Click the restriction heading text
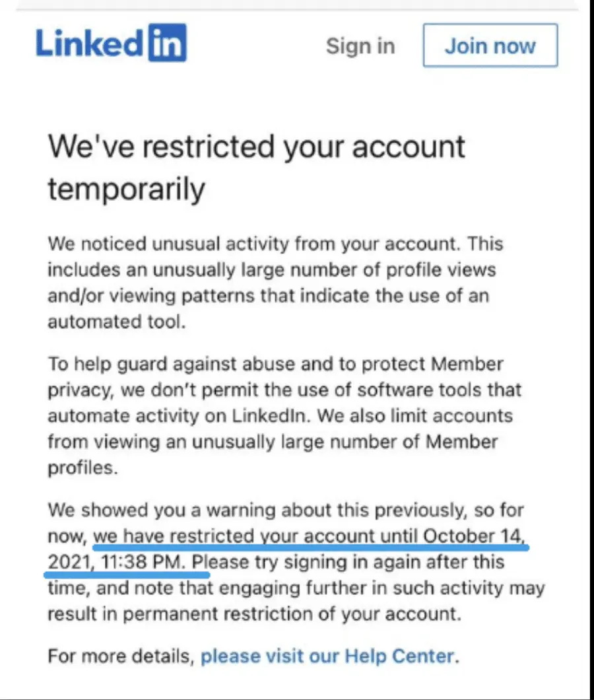 point(256,166)
